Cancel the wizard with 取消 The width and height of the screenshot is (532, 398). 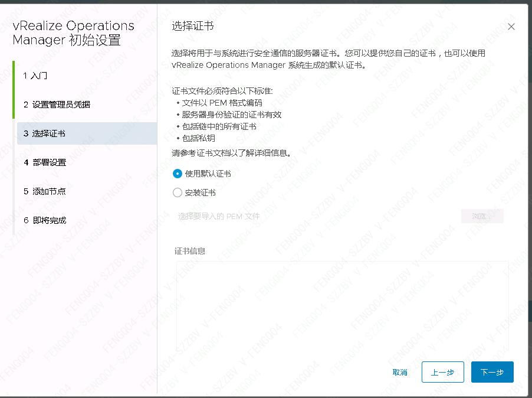(400, 372)
